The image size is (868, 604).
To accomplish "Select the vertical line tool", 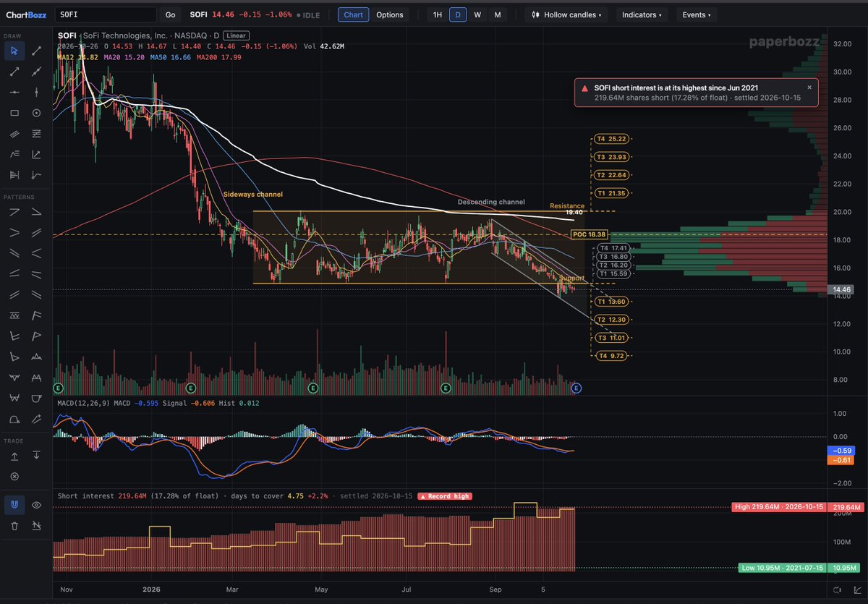I will click(36, 92).
